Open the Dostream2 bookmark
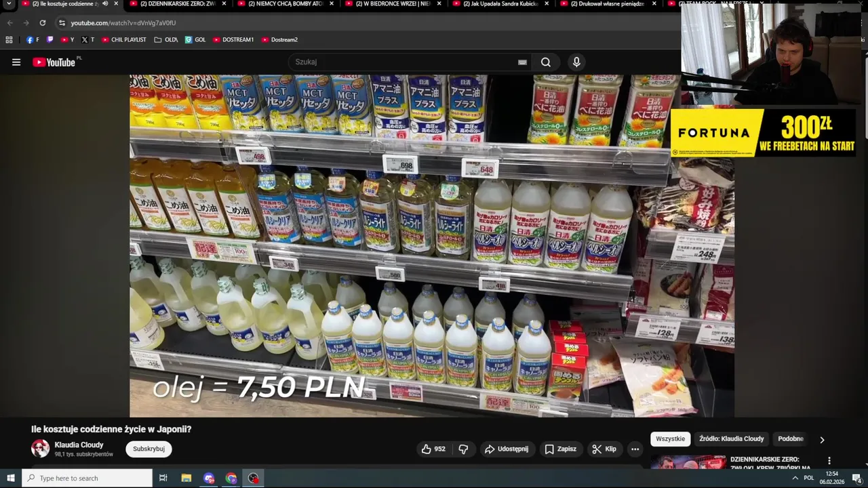 click(279, 40)
